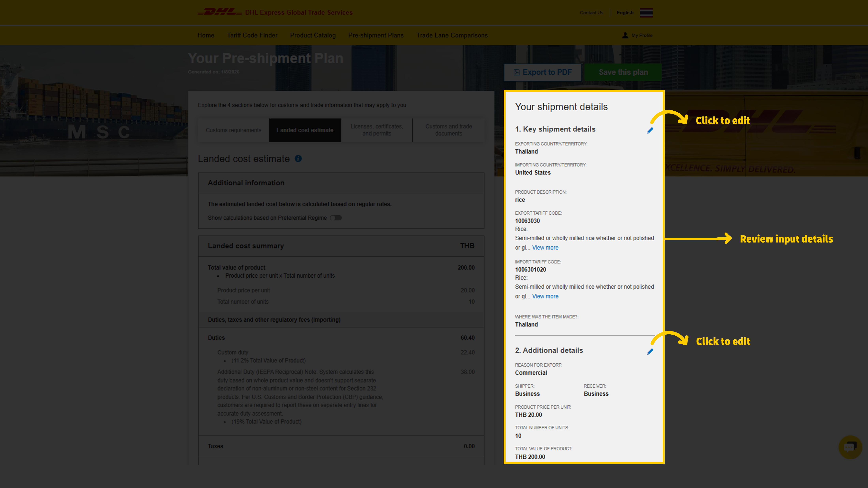Edit Additional details via pencil icon
Viewport: 868px width, 488px height.
650,351
